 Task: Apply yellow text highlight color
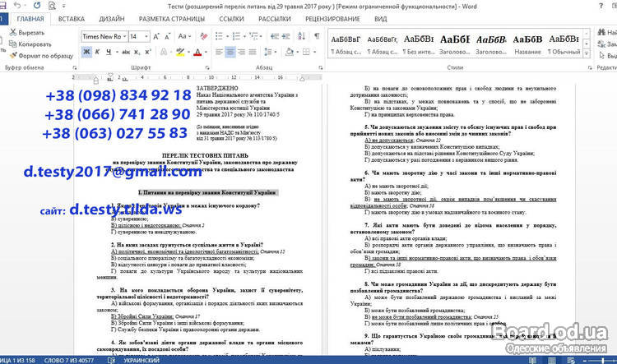click(180, 52)
